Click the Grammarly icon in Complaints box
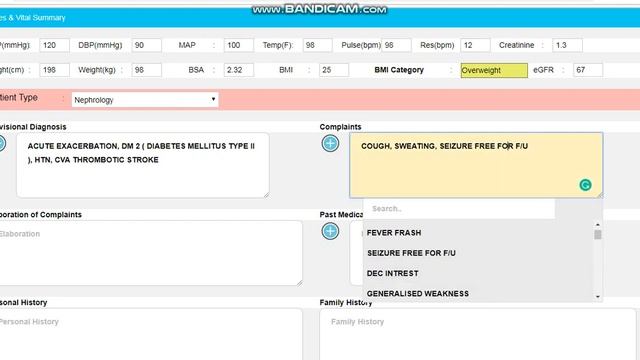640x360 pixels. click(585, 185)
